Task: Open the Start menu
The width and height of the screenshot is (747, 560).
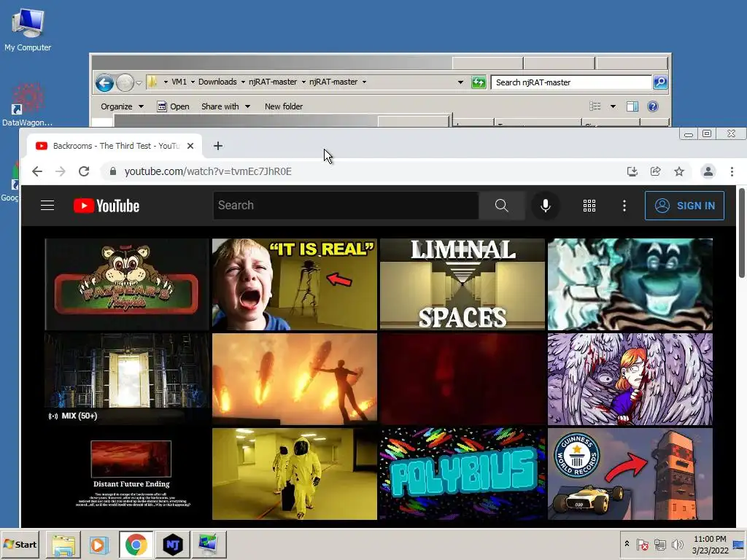Action: pyautogui.click(x=20, y=544)
